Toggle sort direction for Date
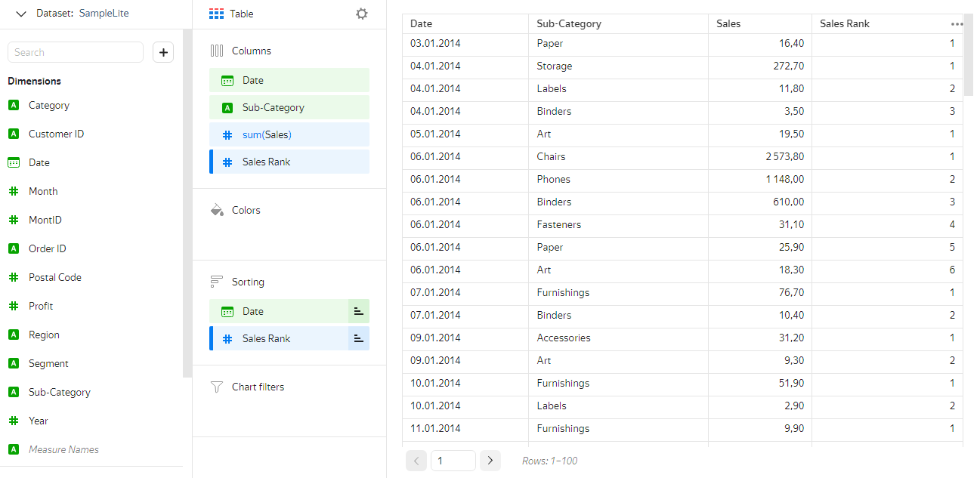 (358, 311)
